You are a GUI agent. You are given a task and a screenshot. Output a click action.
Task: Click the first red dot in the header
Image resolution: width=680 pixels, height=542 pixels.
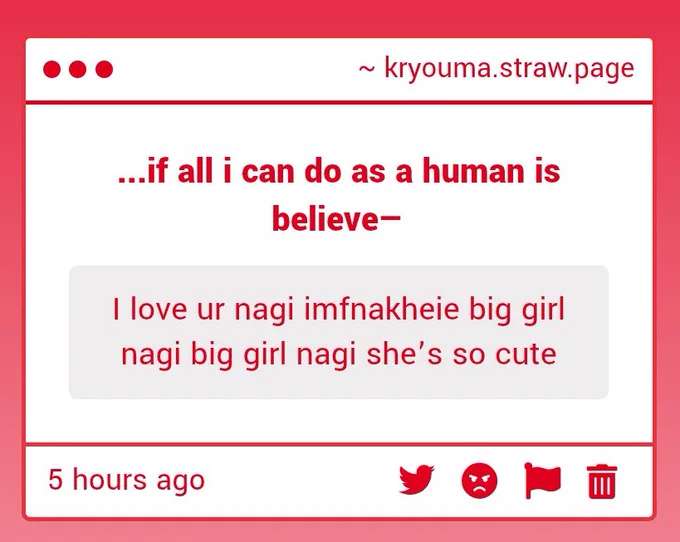tap(52, 69)
